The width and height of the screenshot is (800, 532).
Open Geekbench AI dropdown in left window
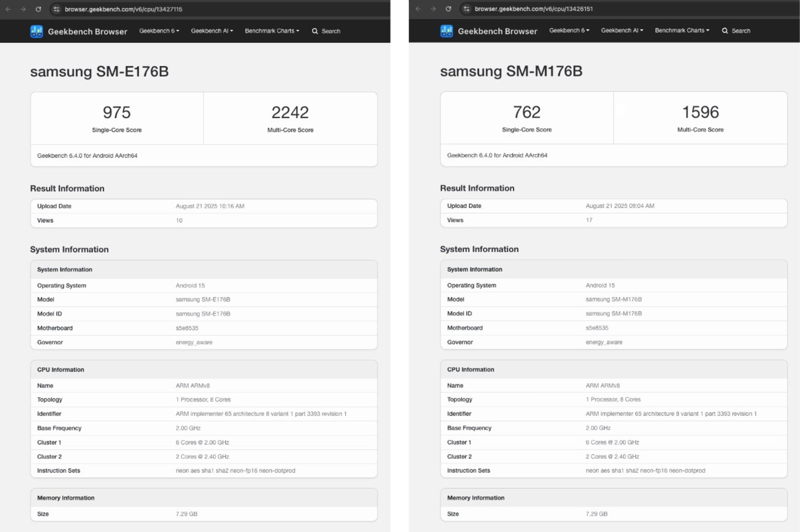point(212,31)
